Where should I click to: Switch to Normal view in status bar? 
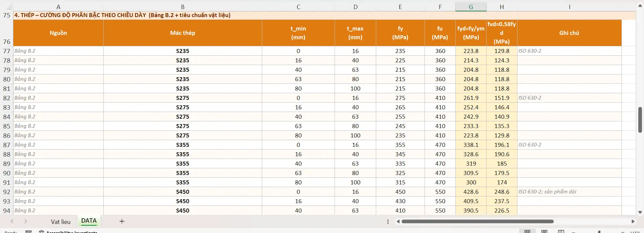(528, 231)
